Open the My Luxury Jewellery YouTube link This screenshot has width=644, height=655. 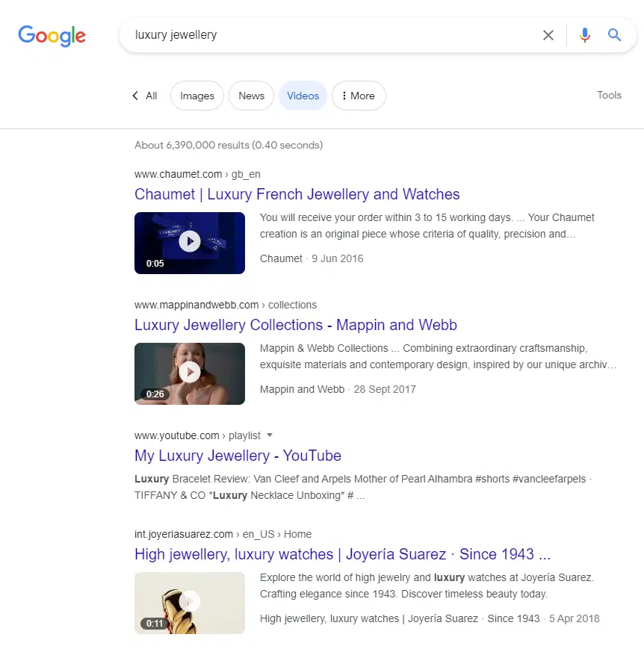pyautogui.click(x=238, y=456)
